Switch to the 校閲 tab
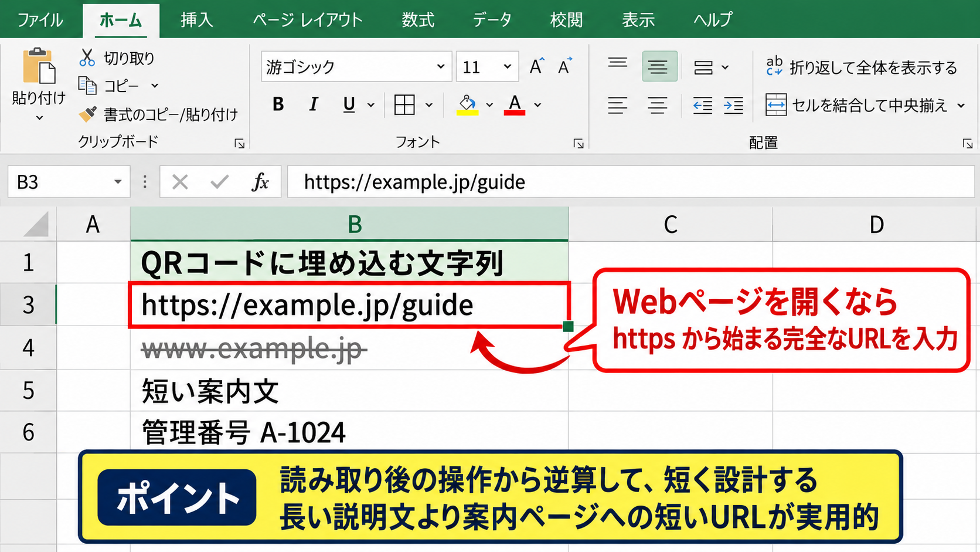The height and width of the screenshot is (552, 980). point(567,19)
